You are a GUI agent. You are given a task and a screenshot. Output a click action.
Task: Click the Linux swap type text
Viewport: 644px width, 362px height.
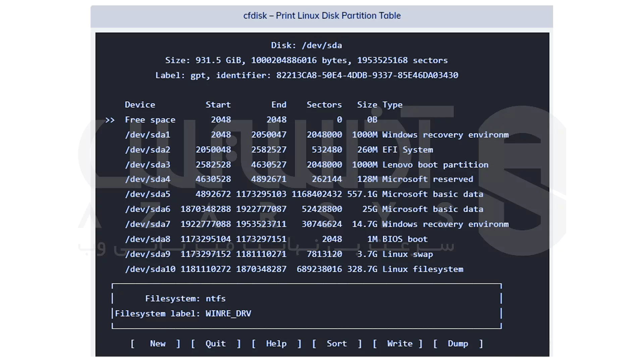[x=408, y=254]
